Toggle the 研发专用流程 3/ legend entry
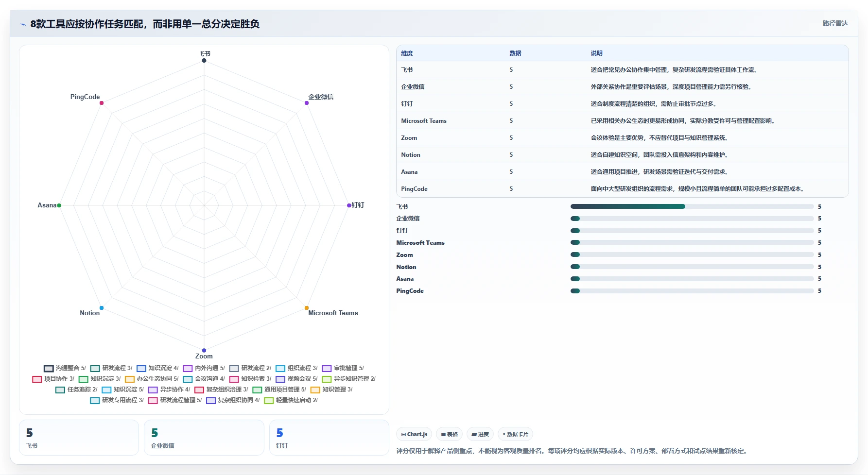 click(x=117, y=400)
